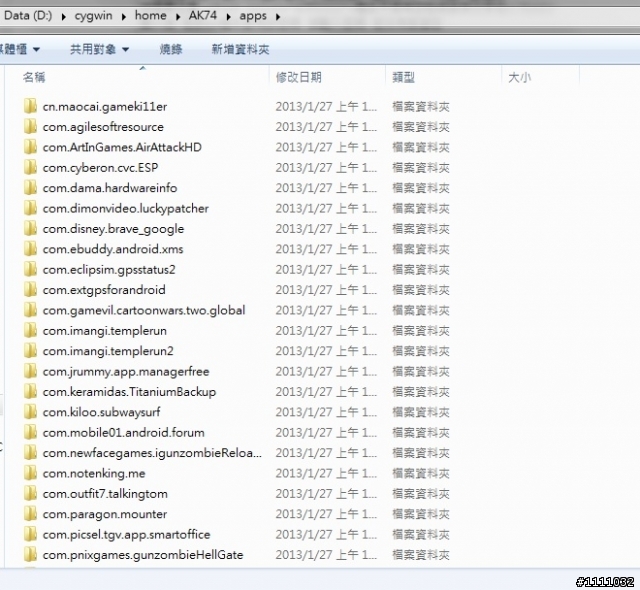Screen dimensions: 640x590
Task: Click folder icon of com.outfit7.talkingtom
Action: [x=31, y=494]
